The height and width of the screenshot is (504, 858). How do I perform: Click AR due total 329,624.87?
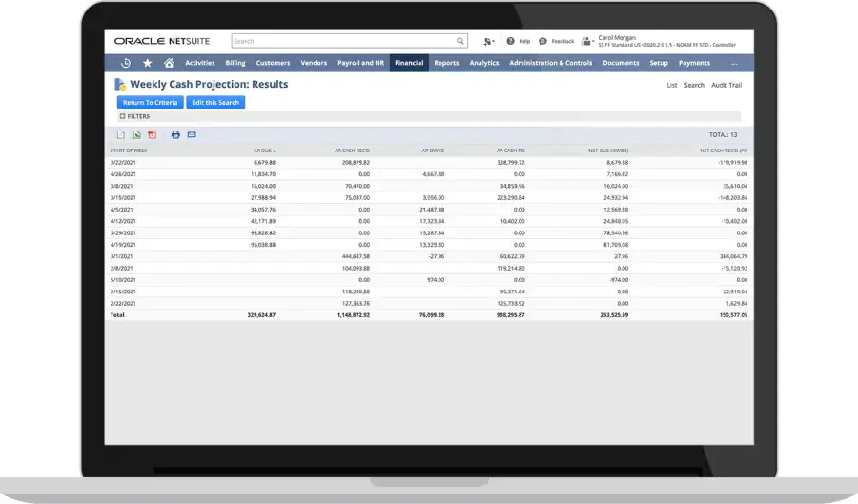[x=261, y=315]
